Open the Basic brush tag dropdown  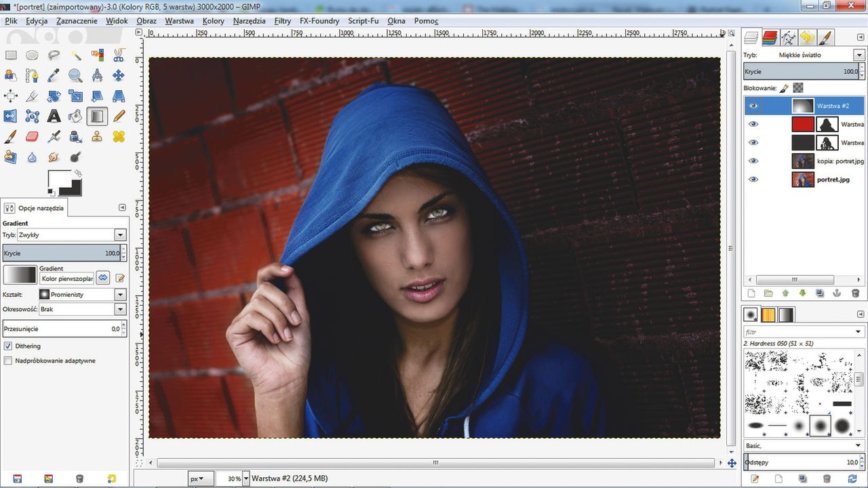859,445
